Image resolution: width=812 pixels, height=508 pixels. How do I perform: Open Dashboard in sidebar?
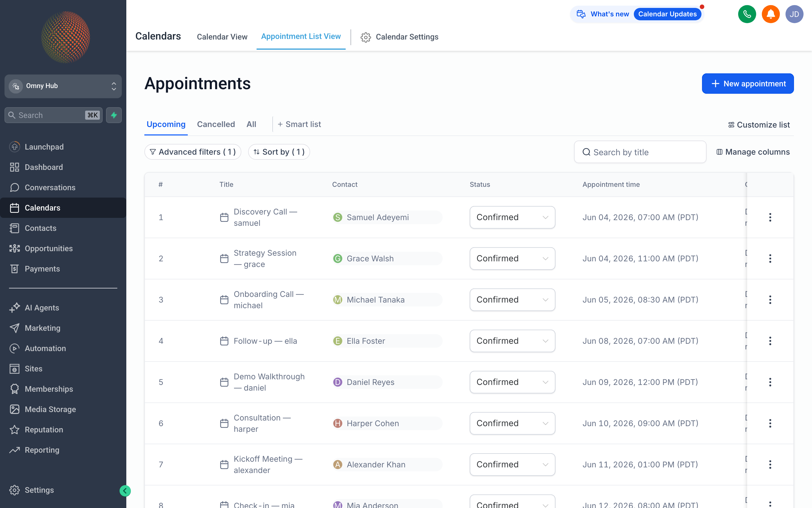point(63,167)
